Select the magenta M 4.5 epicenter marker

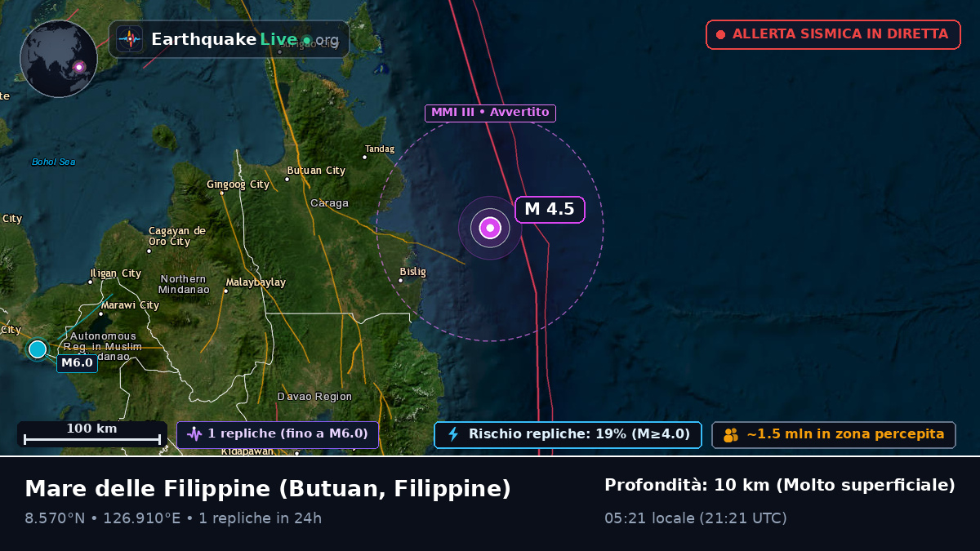[x=490, y=229]
